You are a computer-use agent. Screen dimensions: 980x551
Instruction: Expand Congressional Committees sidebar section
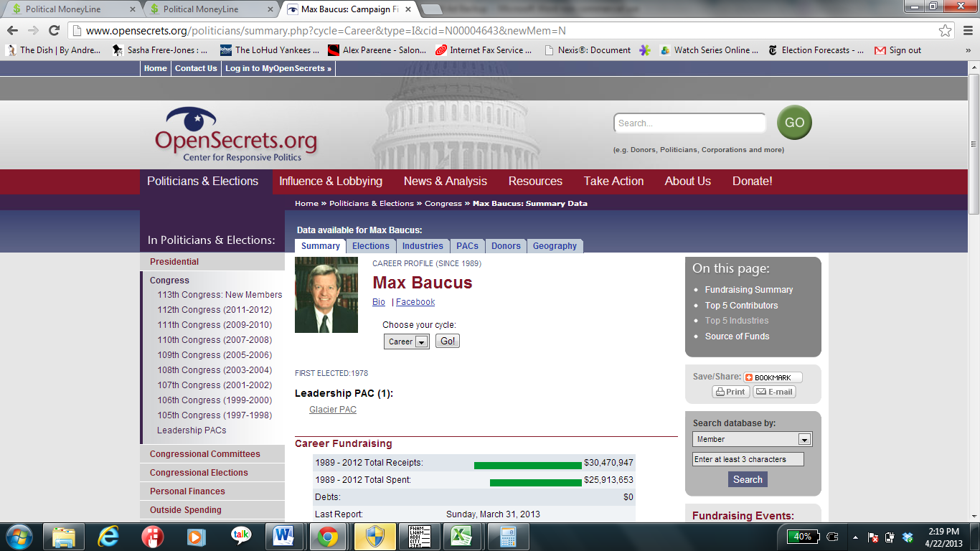(212, 454)
